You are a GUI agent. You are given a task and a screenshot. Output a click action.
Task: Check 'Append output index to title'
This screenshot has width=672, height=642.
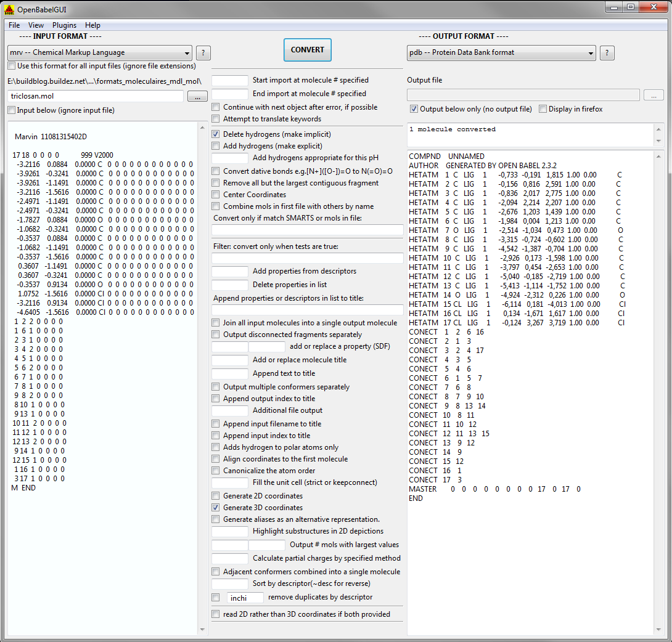tap(216, 399)
